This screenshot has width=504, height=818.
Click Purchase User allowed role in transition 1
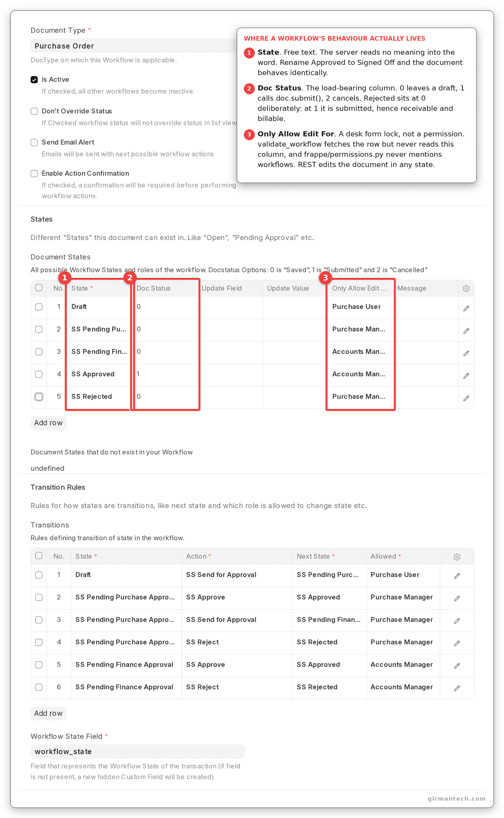coord(395,575)
